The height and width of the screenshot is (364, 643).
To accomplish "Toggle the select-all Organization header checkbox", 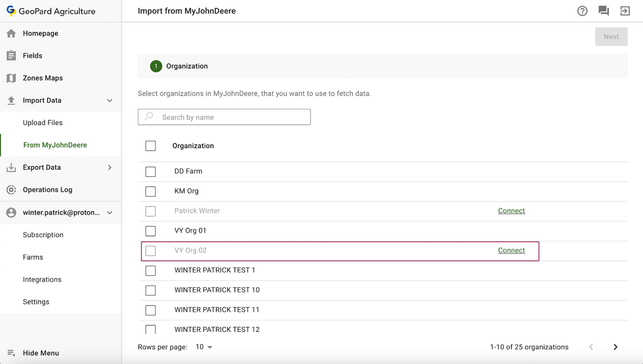I will click(x=151, y=146).
